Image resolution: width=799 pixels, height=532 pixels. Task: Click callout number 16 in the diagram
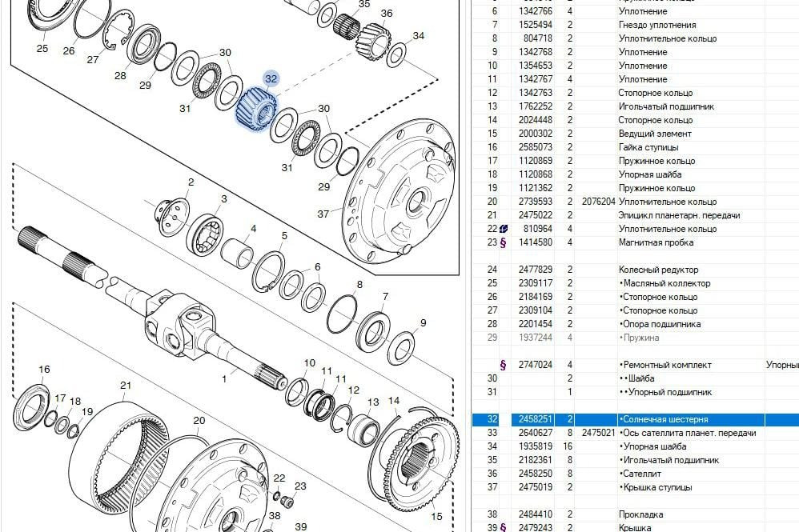pos(44,370)
